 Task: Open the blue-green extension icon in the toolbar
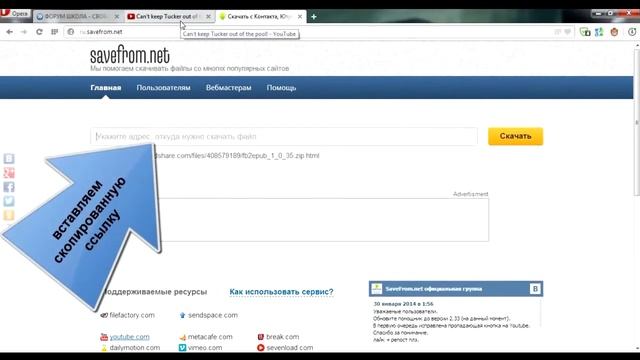(599, 32)
